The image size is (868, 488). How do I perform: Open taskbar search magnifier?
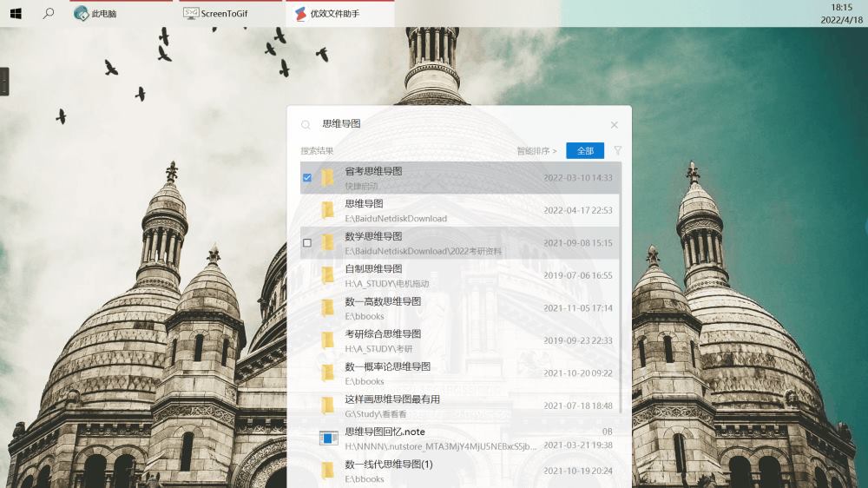click(x=49, y=14)
